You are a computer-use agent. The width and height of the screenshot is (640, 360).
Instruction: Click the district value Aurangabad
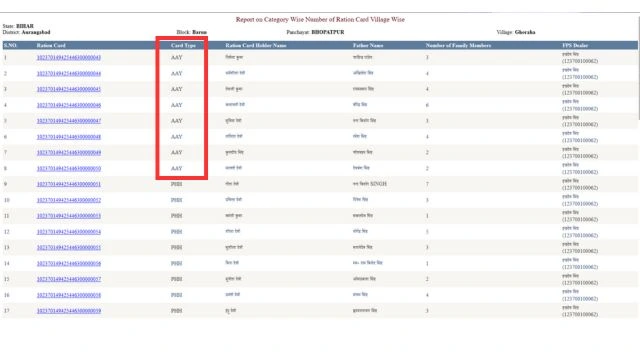pyautogui.click(x=36, y=32)
